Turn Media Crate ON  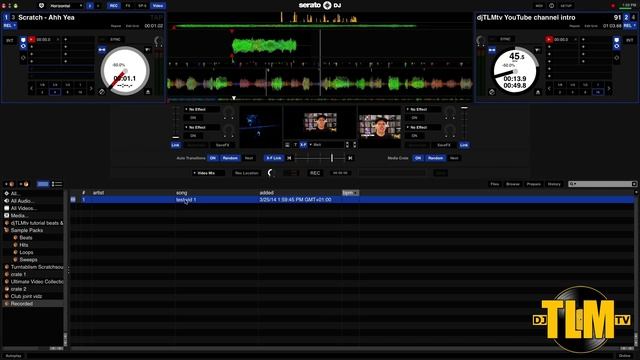(x=418, y=158)
